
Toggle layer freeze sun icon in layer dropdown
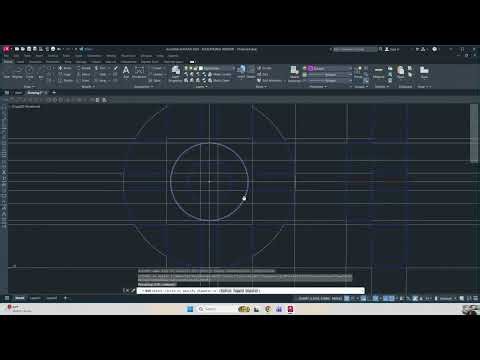coord(191,68)
